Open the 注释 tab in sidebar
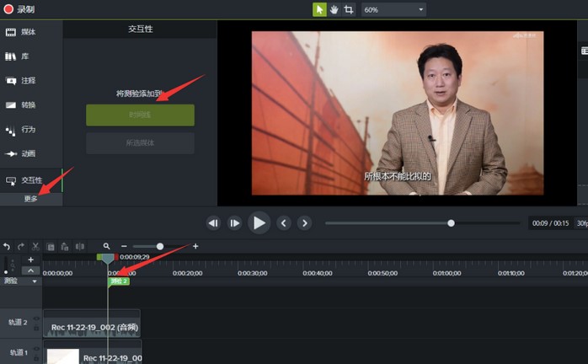The width and height of the screenshot is (588, 364). (29, 81)
